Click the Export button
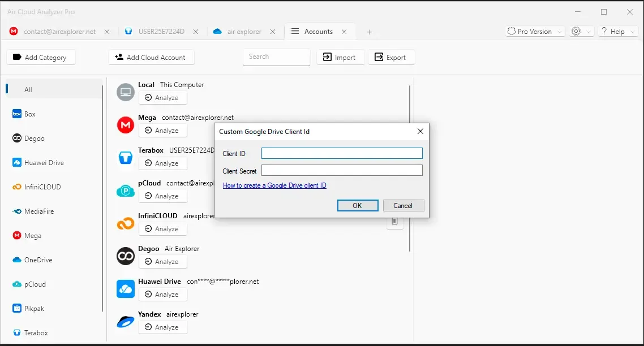This screenshot has width=644, height=346. [x=391, y=58]
